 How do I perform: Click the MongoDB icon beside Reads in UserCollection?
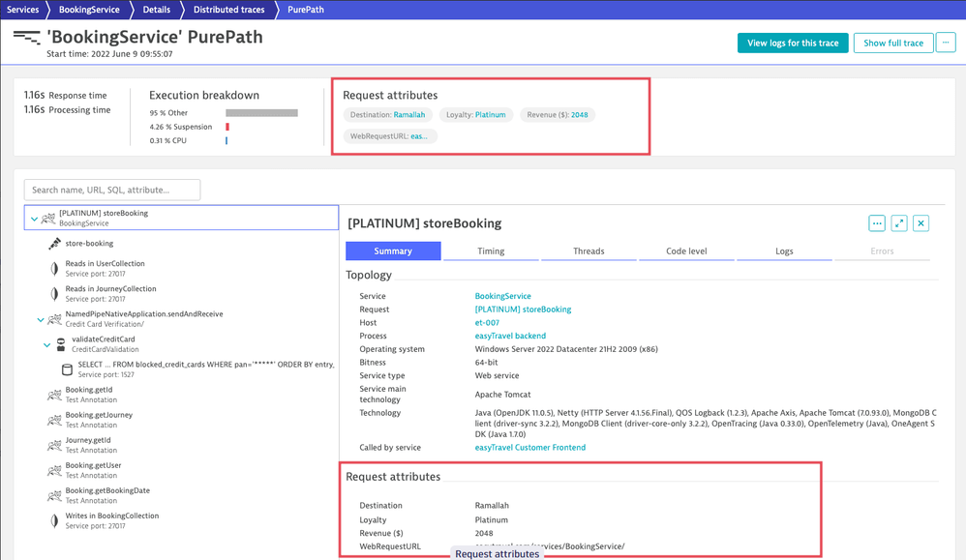[55, 268]
